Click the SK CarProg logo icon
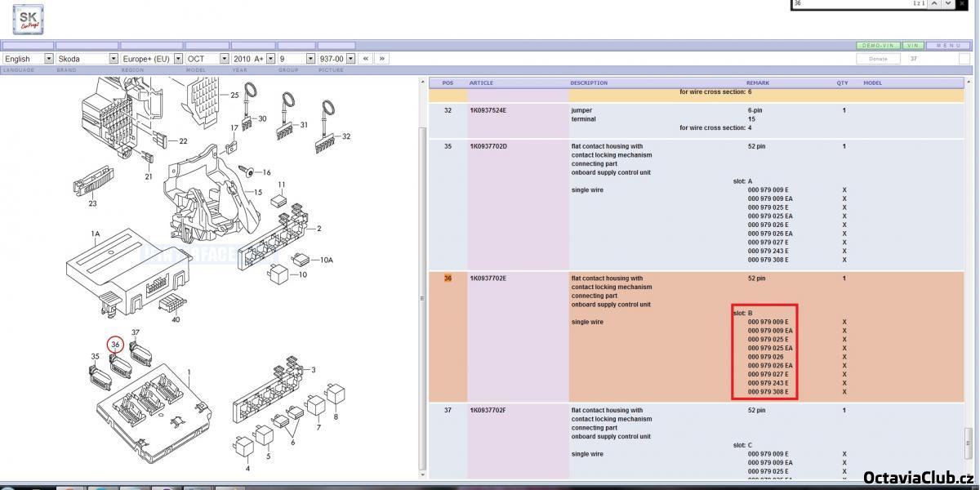The height and width of the screenshot is (490, 980). [x=29, y=20]
